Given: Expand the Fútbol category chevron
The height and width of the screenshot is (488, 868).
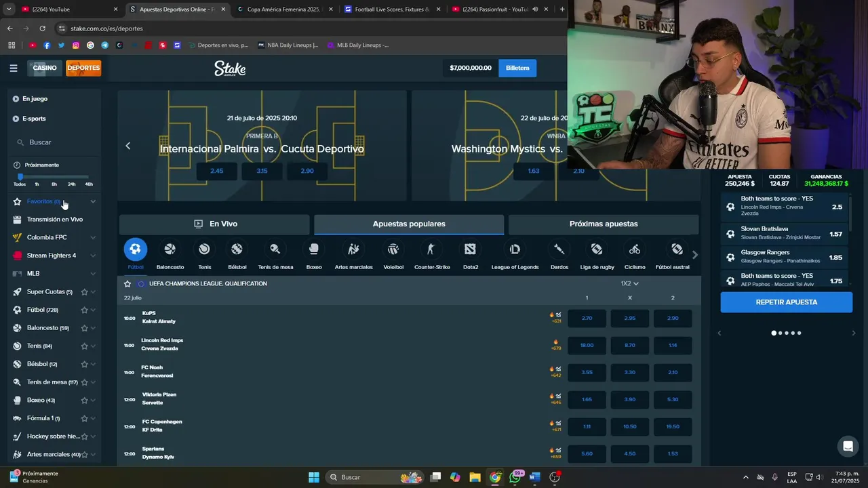Looking at the screenshot, I should click(93, 310).
